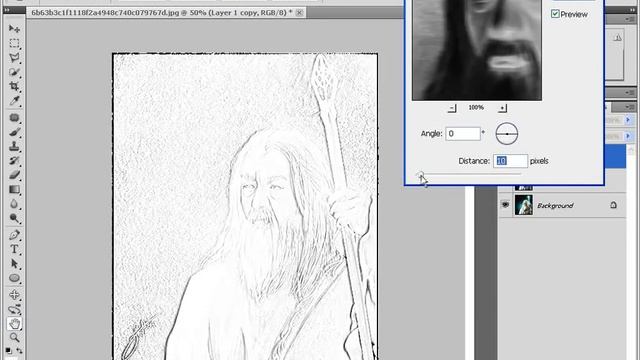Select the Polygonal Lasso tool
The height and width of the screenshot is (360, 640).
(x=14, y=58)
